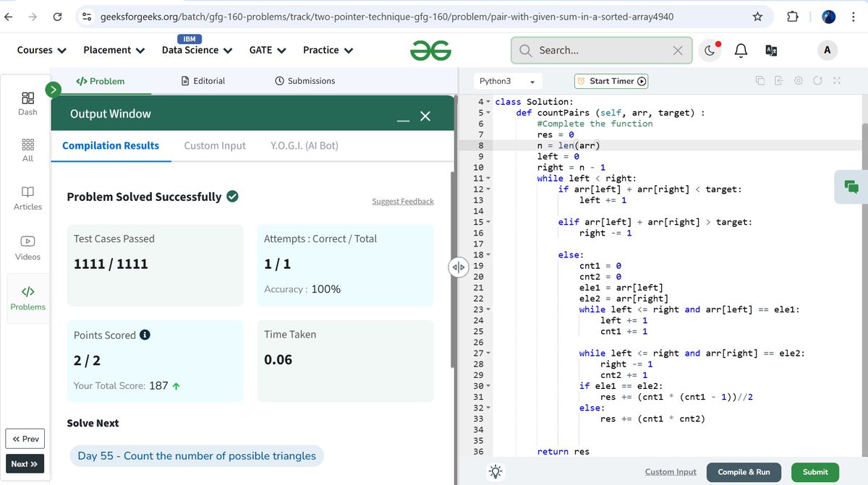Open the Practice dropdown menu
The height and width of the screenshot is (485, 868).
(328, 50)
